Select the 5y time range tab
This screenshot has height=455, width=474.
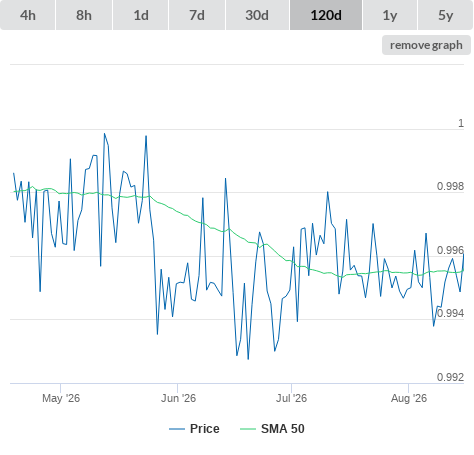coord(445,15)
